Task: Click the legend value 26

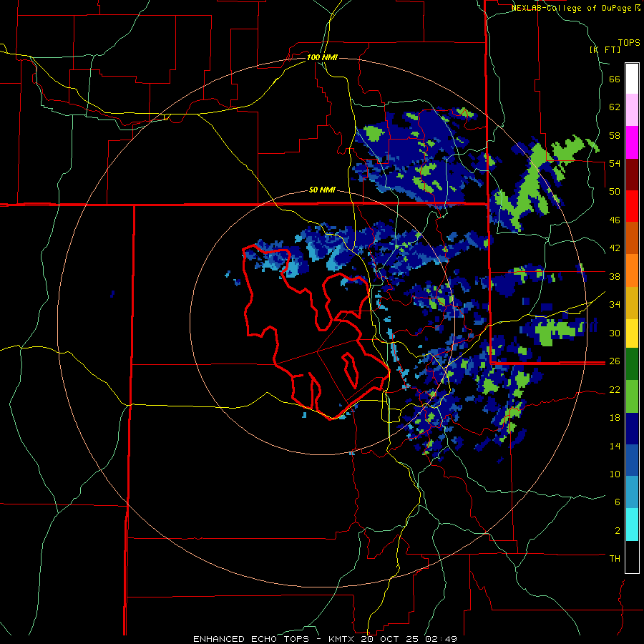Action: 615,361
